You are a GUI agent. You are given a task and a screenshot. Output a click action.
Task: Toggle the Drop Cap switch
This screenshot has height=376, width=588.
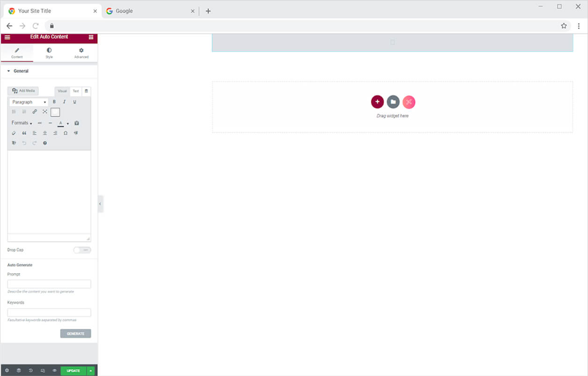click(x=82, y=250)
